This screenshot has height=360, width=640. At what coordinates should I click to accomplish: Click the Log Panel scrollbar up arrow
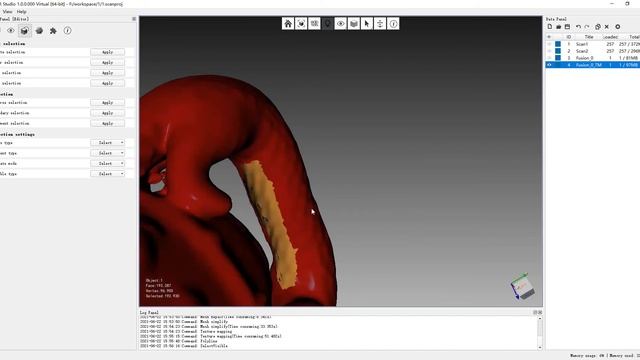point(540,319)
